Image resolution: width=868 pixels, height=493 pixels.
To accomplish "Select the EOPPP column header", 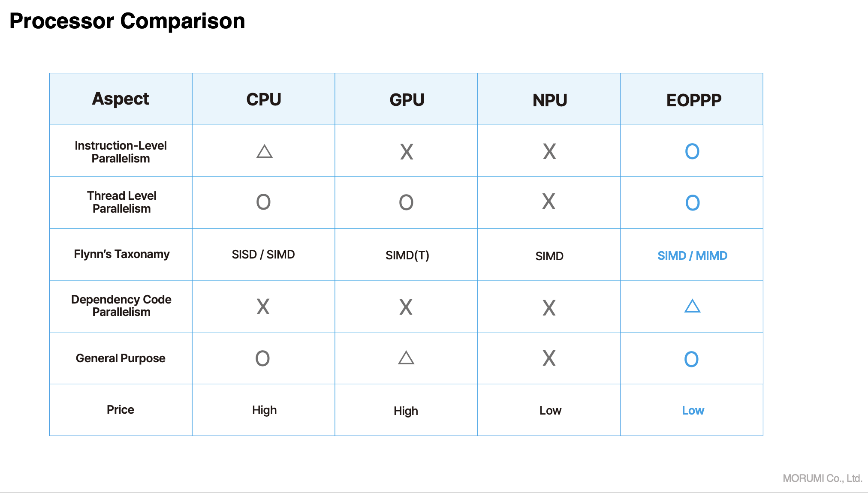I will (693, 100).
